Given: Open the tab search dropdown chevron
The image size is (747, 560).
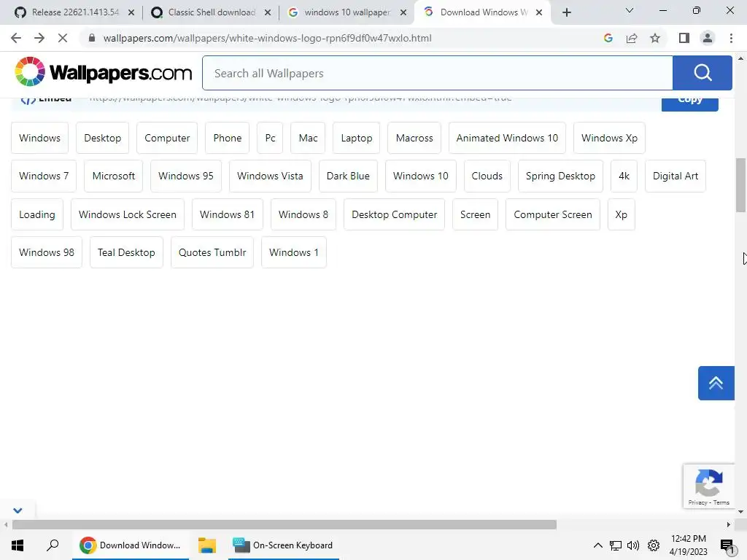Looking at the screenshot, I should click(630, 10).
